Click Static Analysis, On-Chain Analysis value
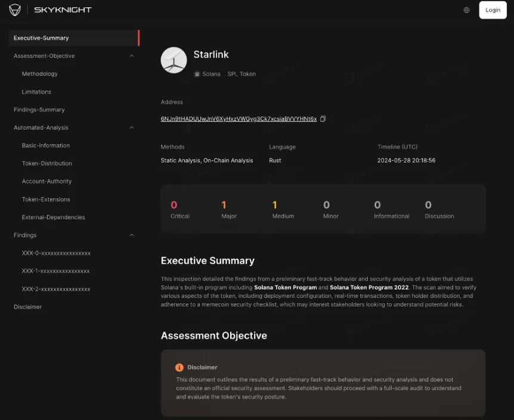 point(207,160)
